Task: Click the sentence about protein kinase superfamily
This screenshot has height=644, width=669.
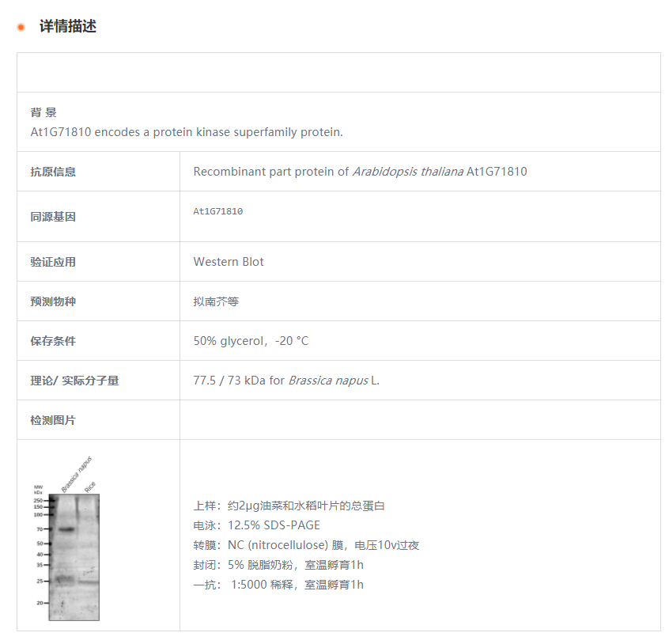Action: (187, 131)
